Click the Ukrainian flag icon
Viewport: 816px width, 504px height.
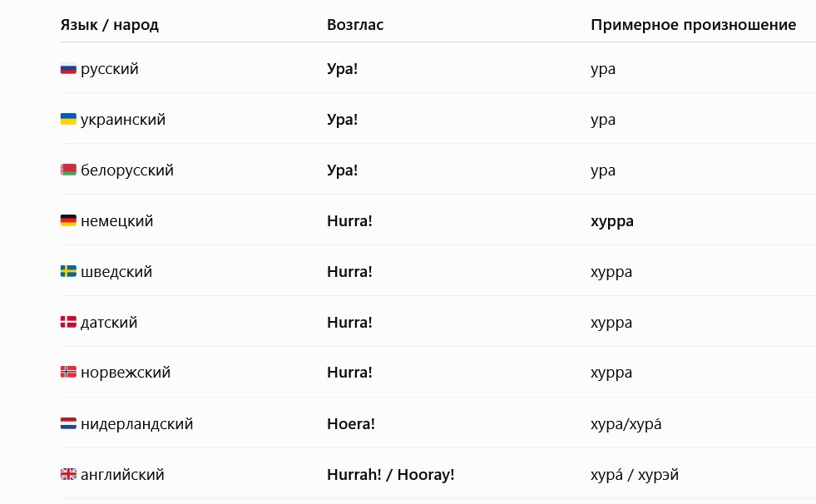click(68, 119)
